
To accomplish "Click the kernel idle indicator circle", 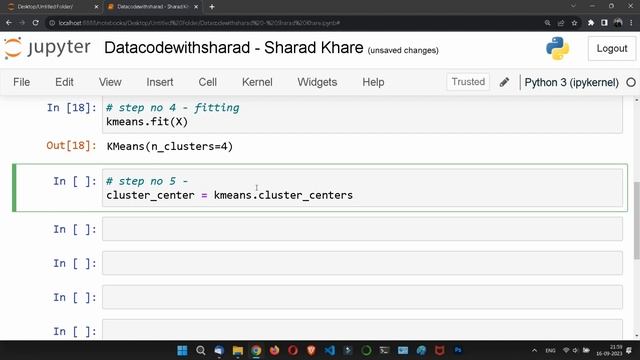I will click(631, 82).
